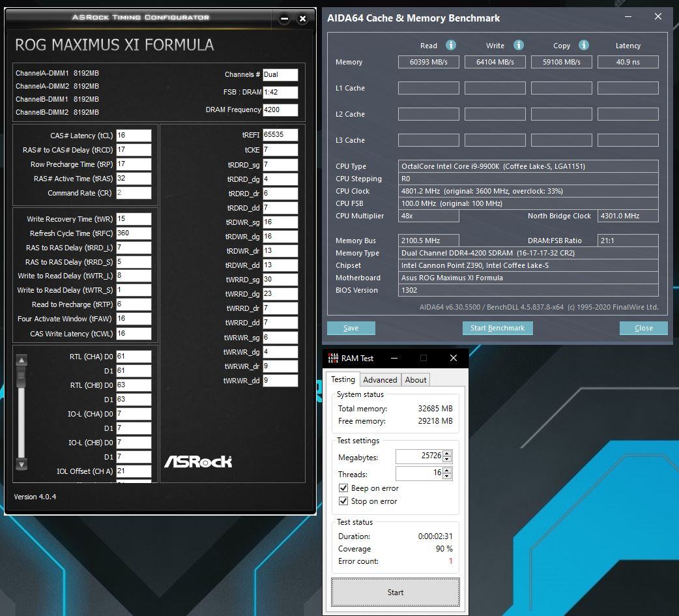Viewport: 679px width, 616px height.
Task: Click the Memory Write result 64104 MB/s
Action: point(495,62)
